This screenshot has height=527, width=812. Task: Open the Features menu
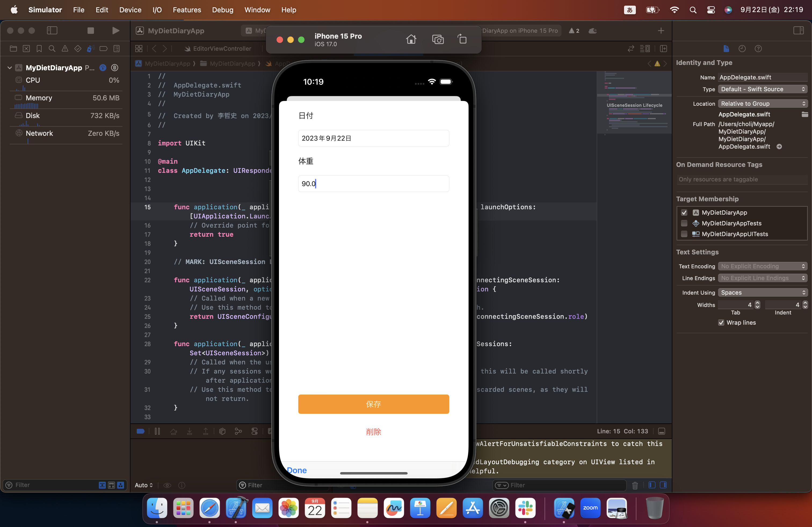[187, 10]
